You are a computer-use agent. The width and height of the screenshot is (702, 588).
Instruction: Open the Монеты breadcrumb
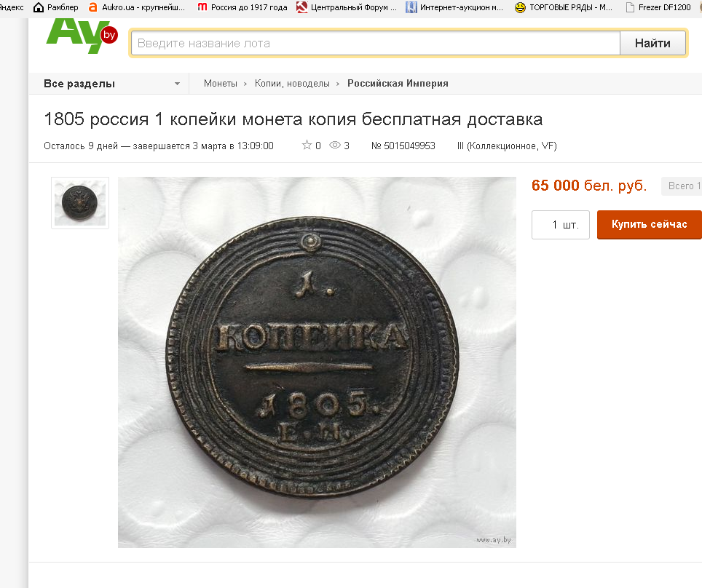[220, 83]
